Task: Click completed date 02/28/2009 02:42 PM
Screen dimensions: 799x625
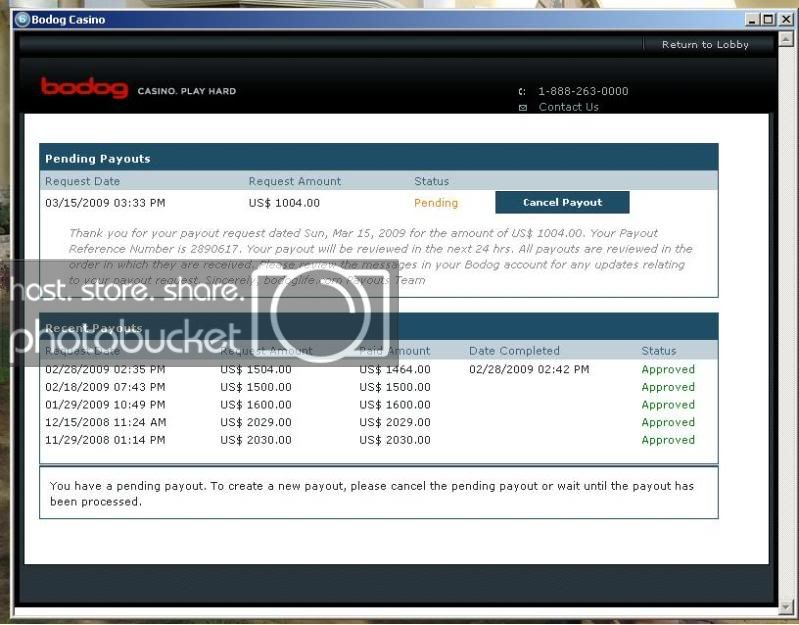Action: [x=529, y=369]
